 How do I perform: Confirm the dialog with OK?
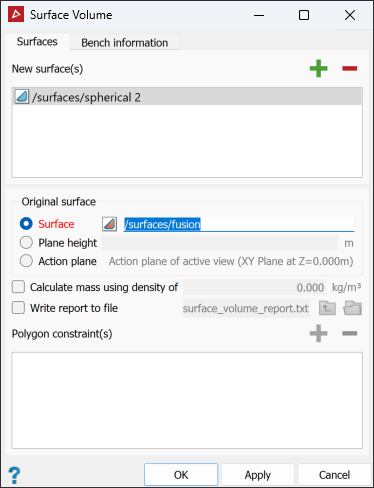[x=181, y=475]
